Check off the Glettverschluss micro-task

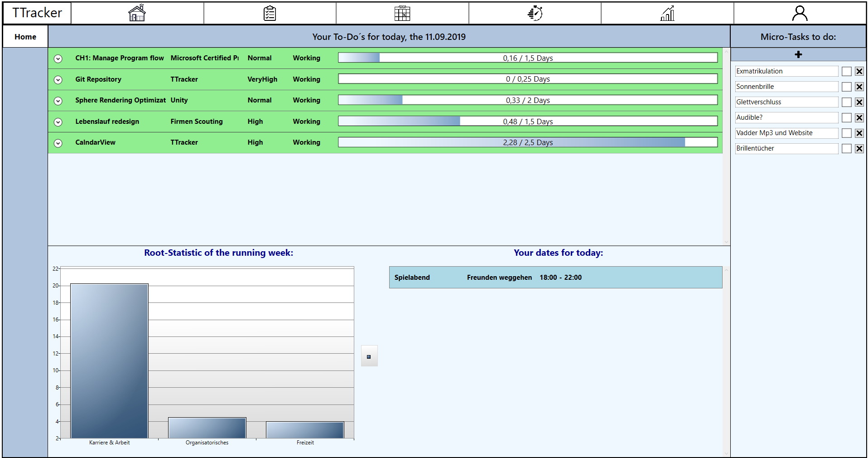pyautogui.click(x=847, y=102)
